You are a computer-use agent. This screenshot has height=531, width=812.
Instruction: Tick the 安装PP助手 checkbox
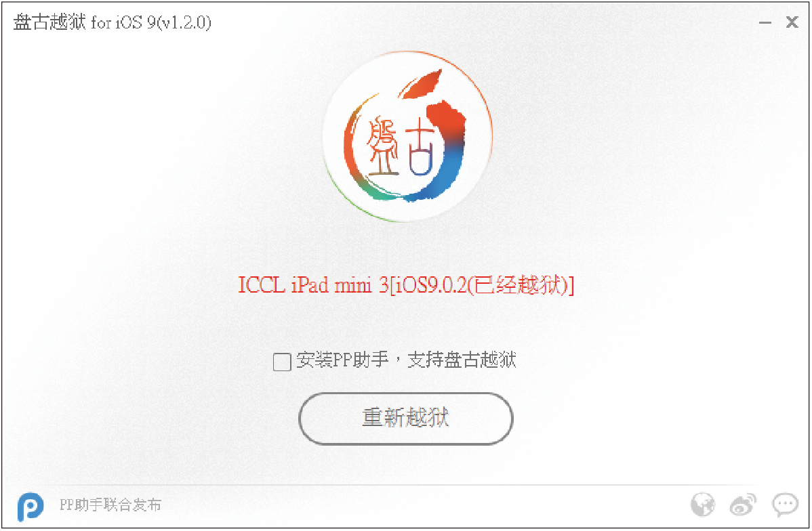pyautogui.click(x=282, y=362)
